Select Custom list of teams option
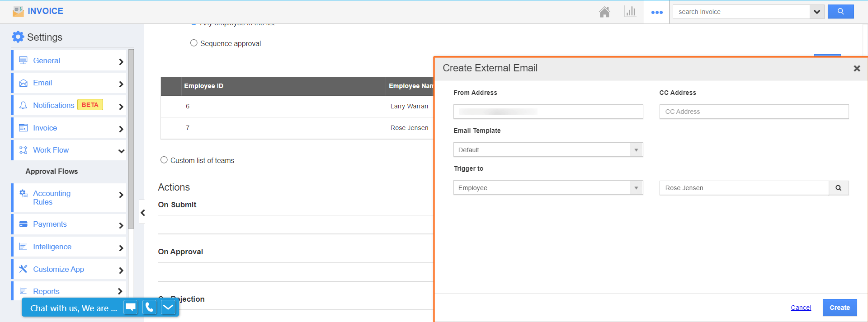 (164, 160)
